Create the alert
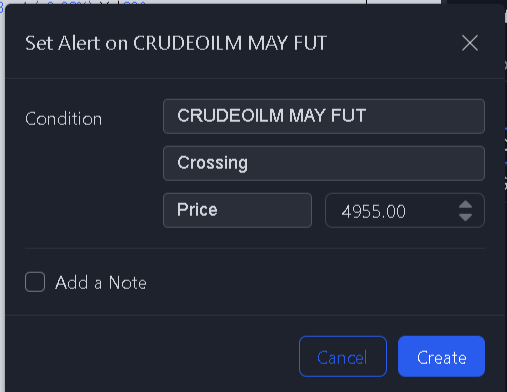Viewport: 507px width, 392px height. coord(441,356)
